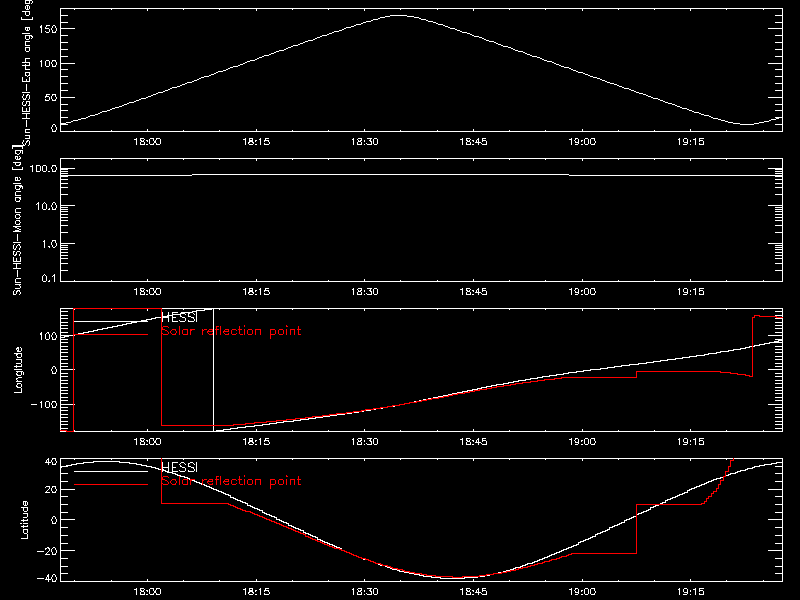Click 18:15 under the Latitude plot
Viewport: 800px width, 600px height.
click(x=256, y=592)
